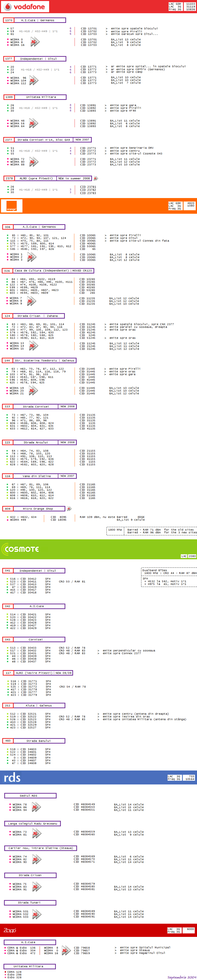197x980 pixels.
Task: Select the Vodafone 'Unitatea Militara' header for site 1389
Action: click(x=40, y=97)
